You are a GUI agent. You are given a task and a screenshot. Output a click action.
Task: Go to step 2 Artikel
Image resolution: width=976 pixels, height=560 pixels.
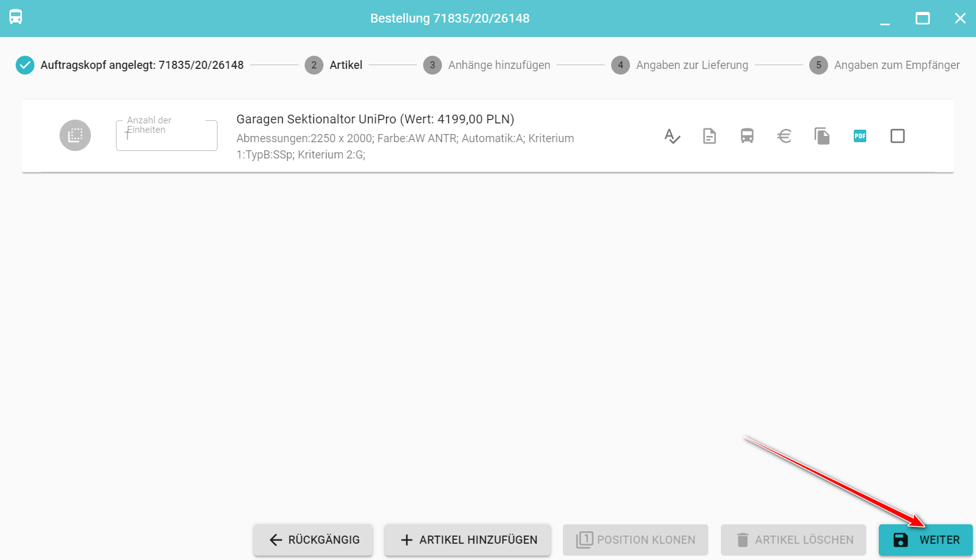[x=333, y=65]
